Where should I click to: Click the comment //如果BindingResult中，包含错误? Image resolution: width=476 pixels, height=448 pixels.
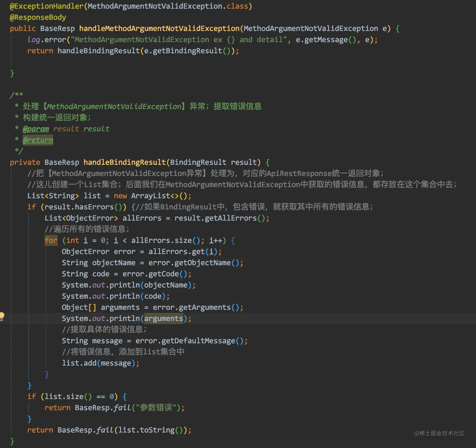pyautogui.click(x=254, y=207)
